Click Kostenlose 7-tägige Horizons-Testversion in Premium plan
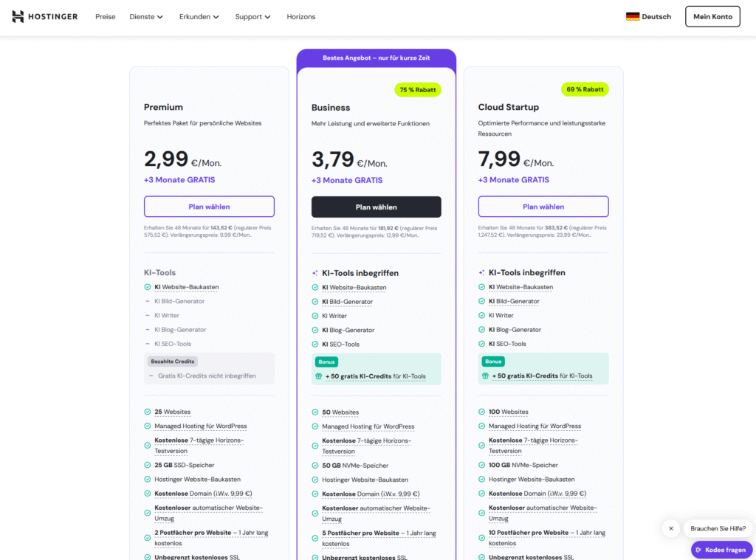The width and height of the screenshot is (756, 560). pyautogui.click(x=199, y=446)
